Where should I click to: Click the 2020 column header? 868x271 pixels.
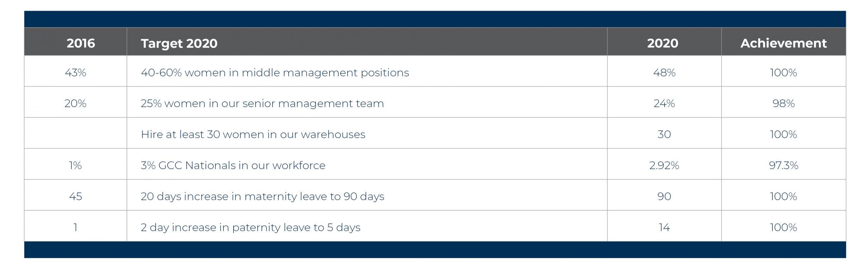point(663,43)
